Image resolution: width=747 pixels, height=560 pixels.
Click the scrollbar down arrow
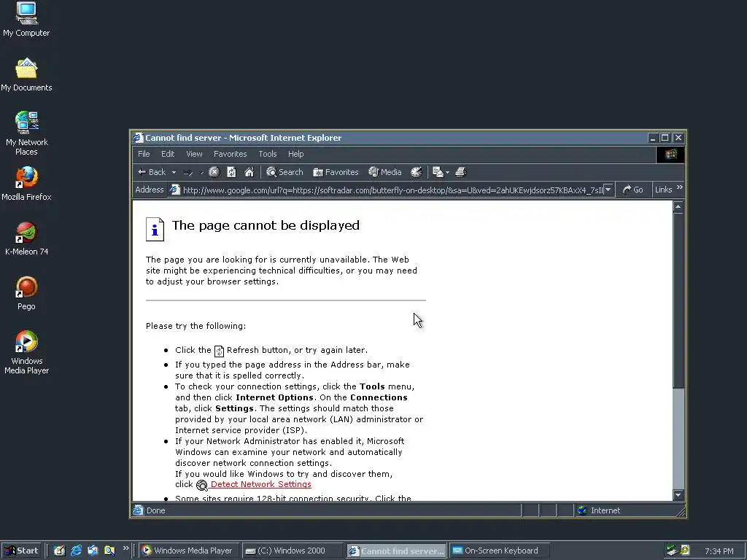pyautogui.click(x=678, y=495)
